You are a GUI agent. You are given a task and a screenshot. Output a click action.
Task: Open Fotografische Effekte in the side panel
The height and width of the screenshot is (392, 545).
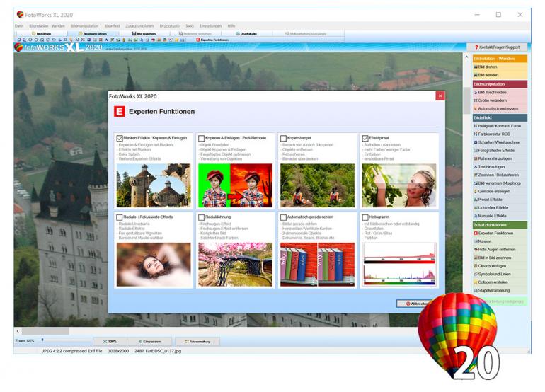click(x=500, y=151)
